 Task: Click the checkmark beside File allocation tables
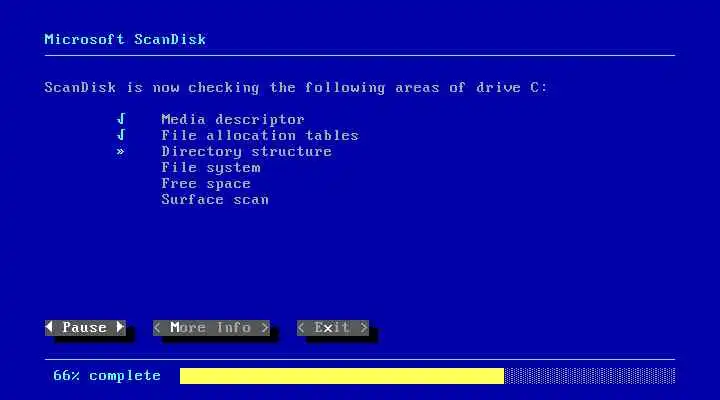[x=121, y=135]
